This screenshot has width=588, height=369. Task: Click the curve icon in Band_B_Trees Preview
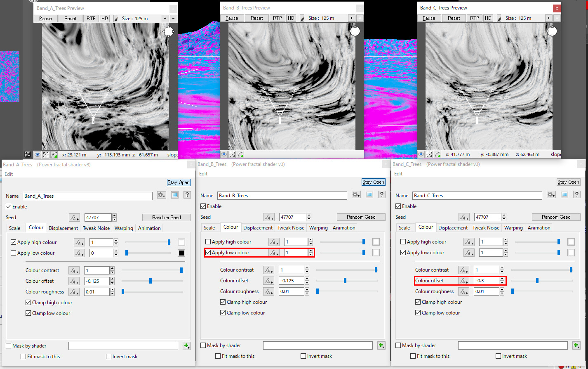240,154
